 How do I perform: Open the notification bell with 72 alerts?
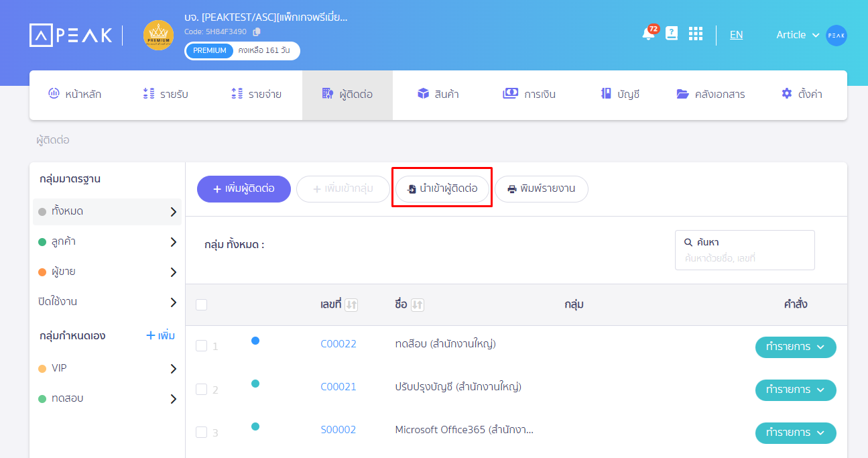point(647,35)
